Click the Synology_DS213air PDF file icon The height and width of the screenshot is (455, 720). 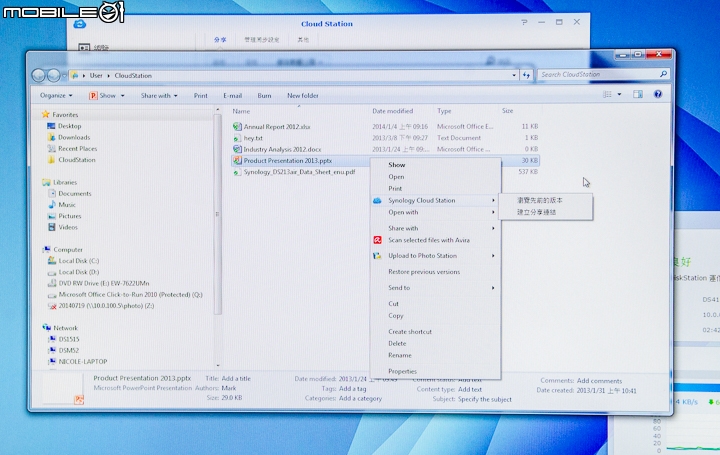pyautogui.click(x=237, y=172)
